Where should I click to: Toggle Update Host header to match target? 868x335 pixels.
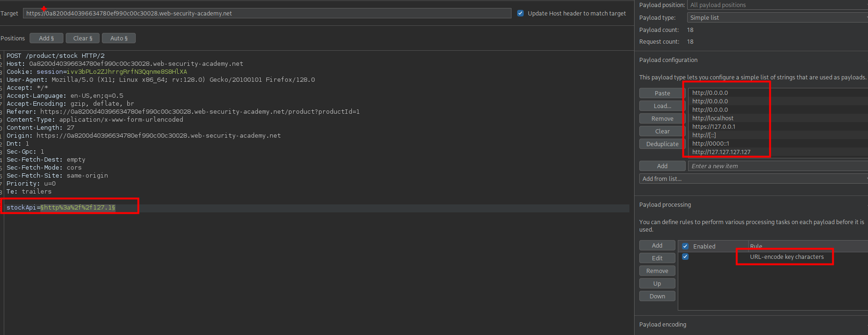tap(520, 13)
